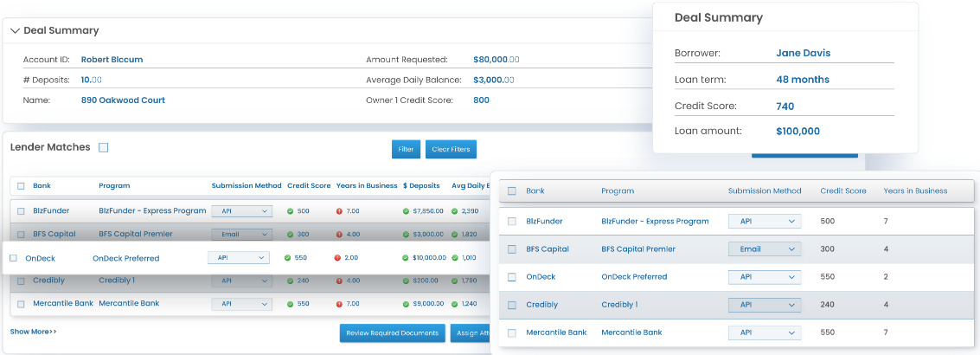Click green check beside $200.00 deposits
The width and height of the screenshot is (980, 355).
[406, 281]
